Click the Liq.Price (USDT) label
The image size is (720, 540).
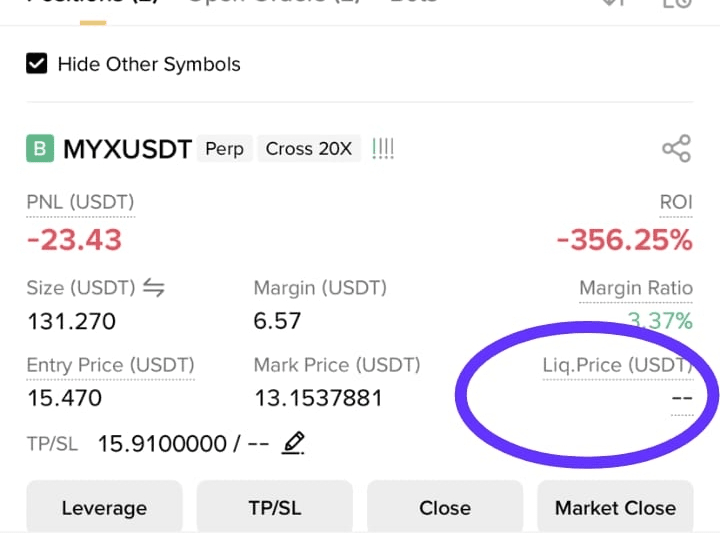click(618, 365)
